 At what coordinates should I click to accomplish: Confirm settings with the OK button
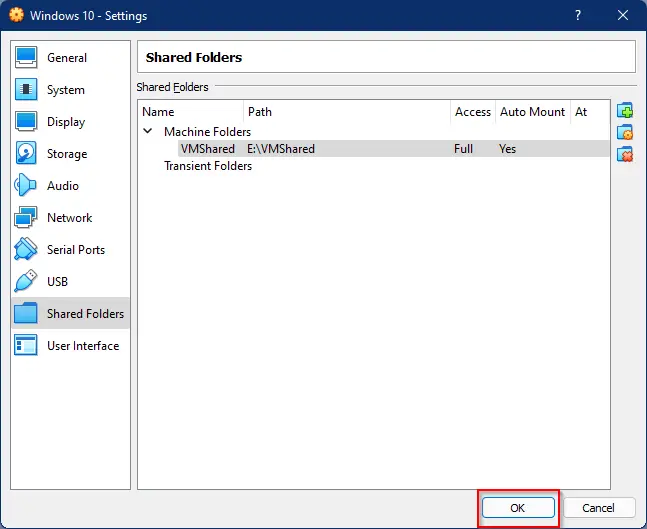pos(518,508)
